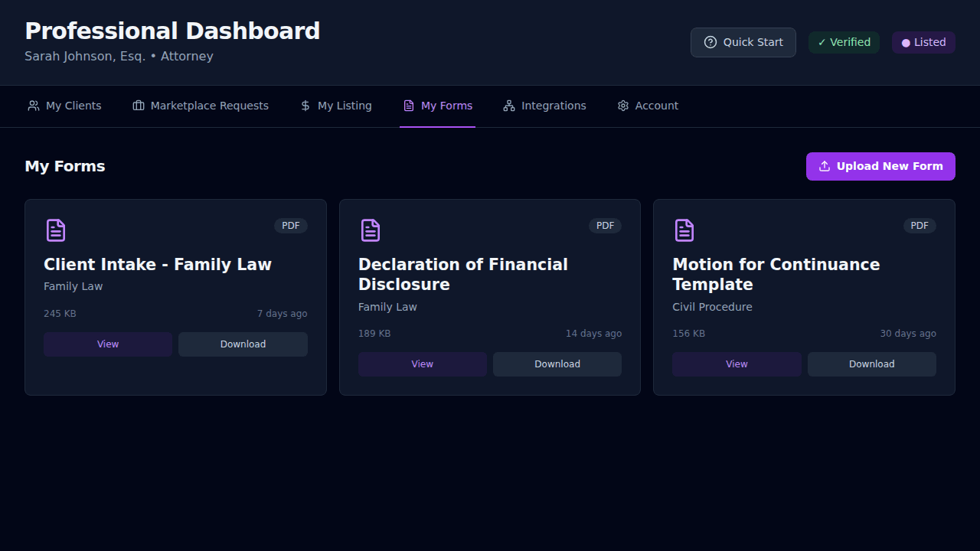Viewport: 980px width, 551px height.
Task: Click the document icon on Client Intake card
Action: [56, 230]
